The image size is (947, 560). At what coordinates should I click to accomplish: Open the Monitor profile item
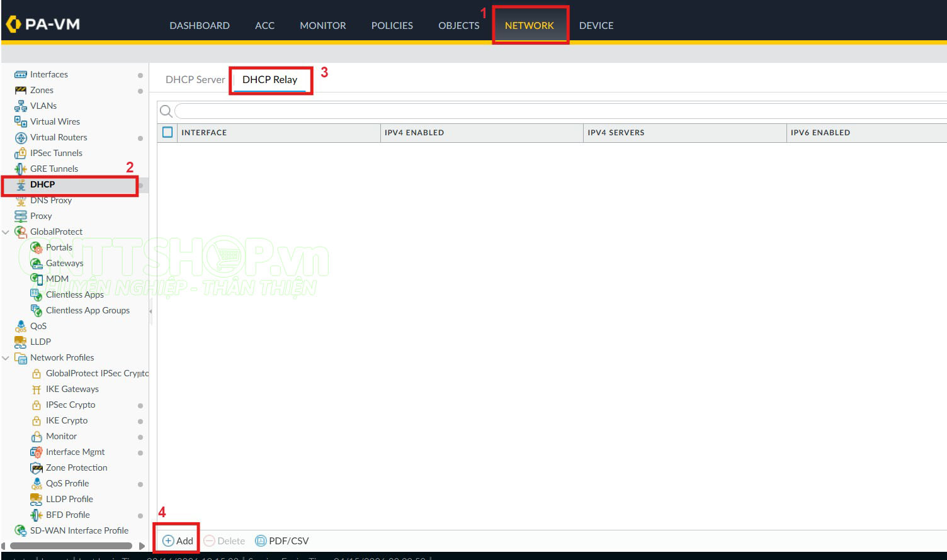[x=61, y=436]
